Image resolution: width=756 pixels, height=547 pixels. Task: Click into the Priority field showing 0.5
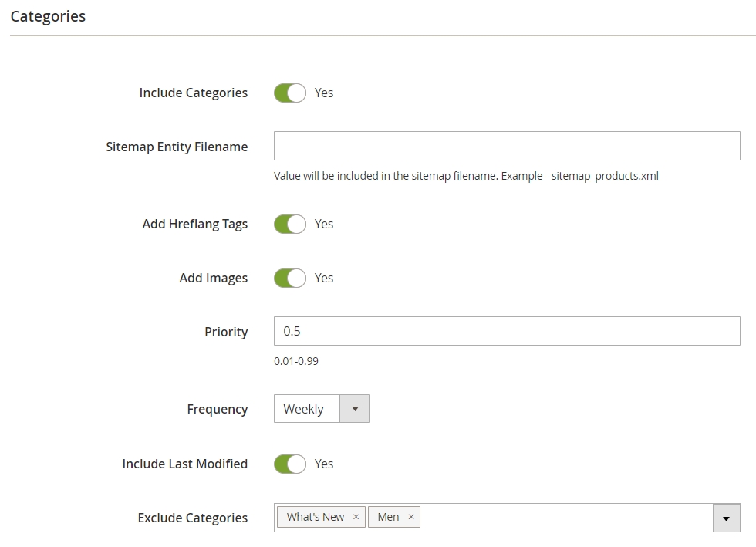pos(507,331)
